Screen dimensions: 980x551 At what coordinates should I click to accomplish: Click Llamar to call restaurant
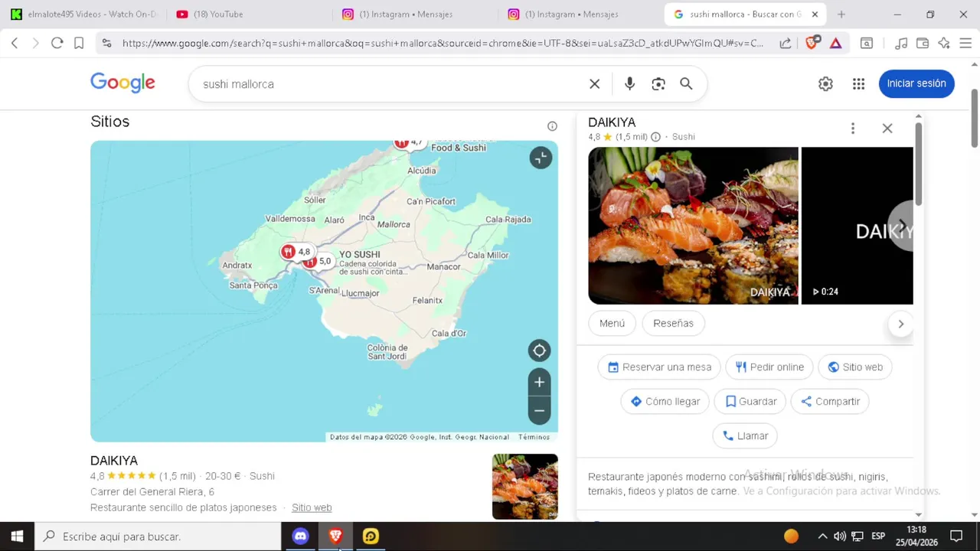[x=745, y=435]
